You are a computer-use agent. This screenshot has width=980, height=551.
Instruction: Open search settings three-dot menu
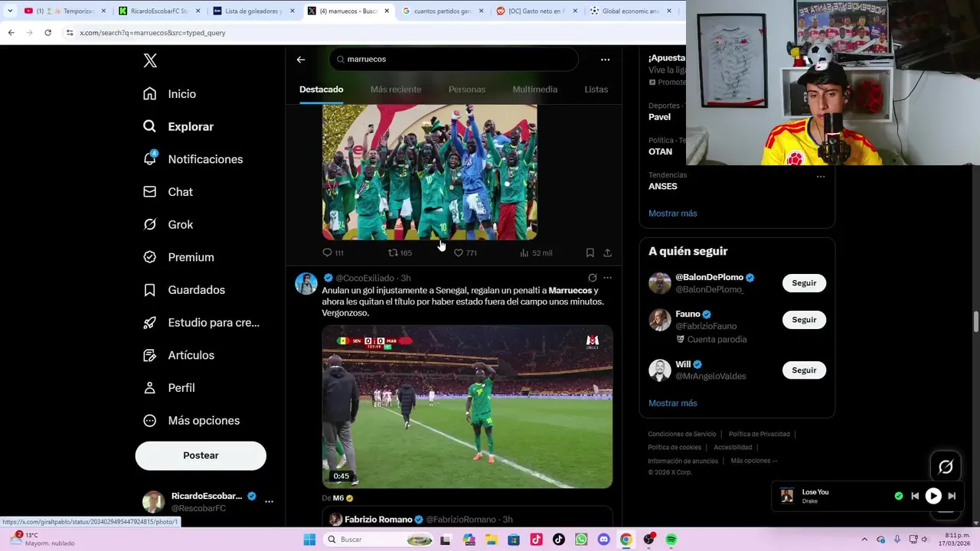point(605,59)
